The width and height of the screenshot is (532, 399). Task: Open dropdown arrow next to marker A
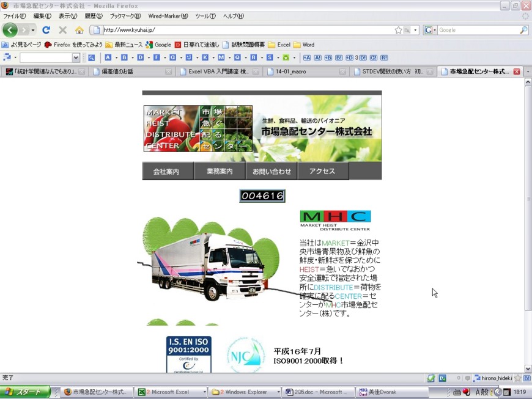coord(116,58)
